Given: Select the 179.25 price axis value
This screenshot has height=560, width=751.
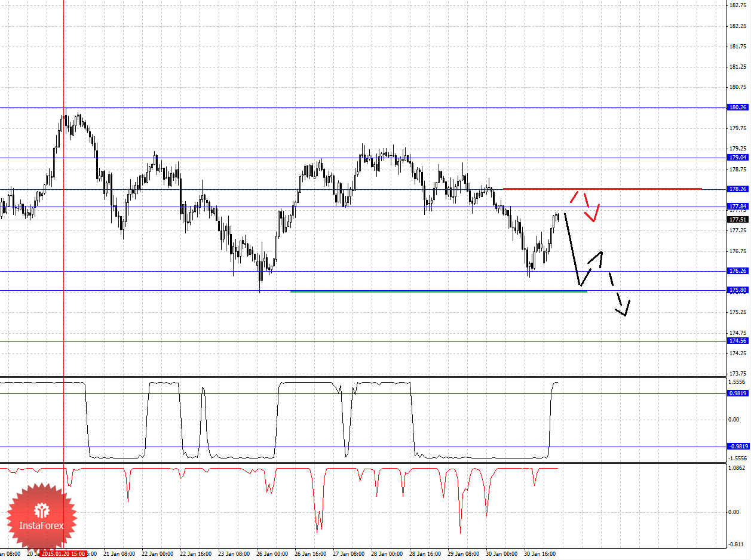Looking at the screenshot, I should pos(739,149).
